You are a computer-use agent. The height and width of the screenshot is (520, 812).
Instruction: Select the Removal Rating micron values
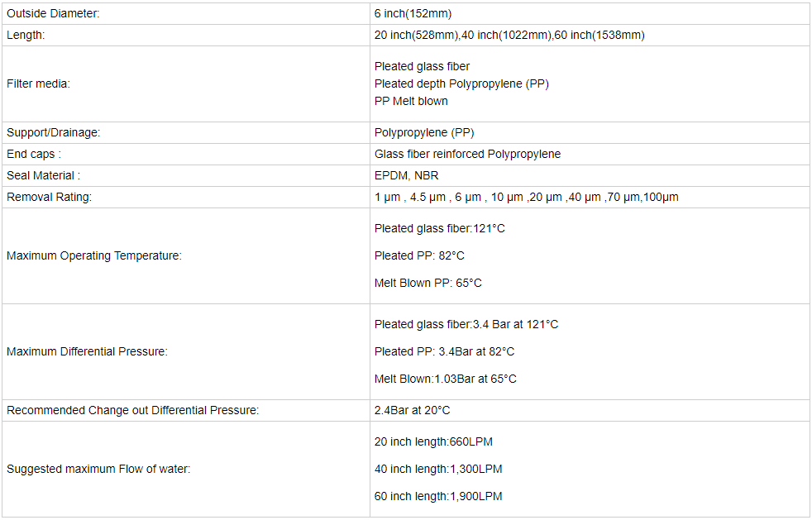(526, 198)
